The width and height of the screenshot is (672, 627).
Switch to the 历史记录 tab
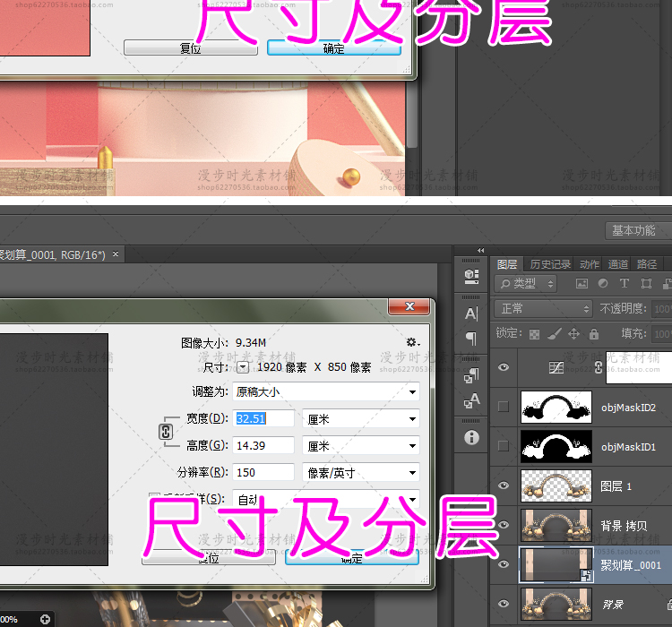coord(550,264)
